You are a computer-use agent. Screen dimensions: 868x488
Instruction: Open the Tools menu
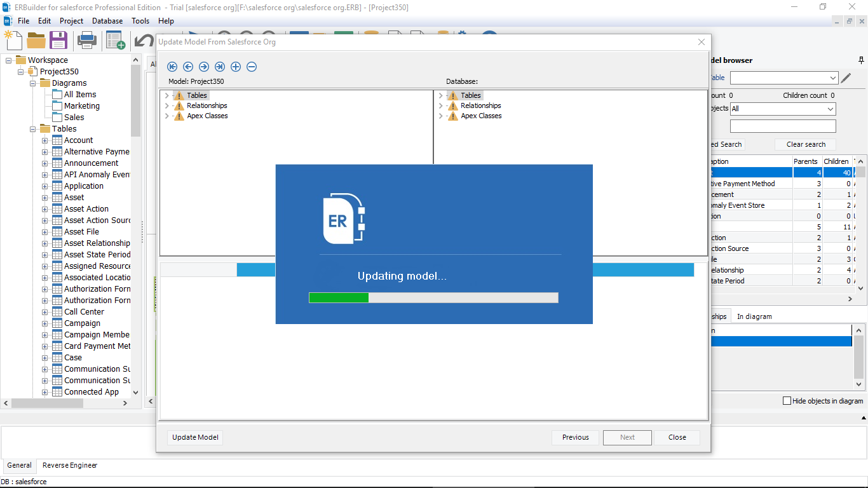click(x=140, y=21)
